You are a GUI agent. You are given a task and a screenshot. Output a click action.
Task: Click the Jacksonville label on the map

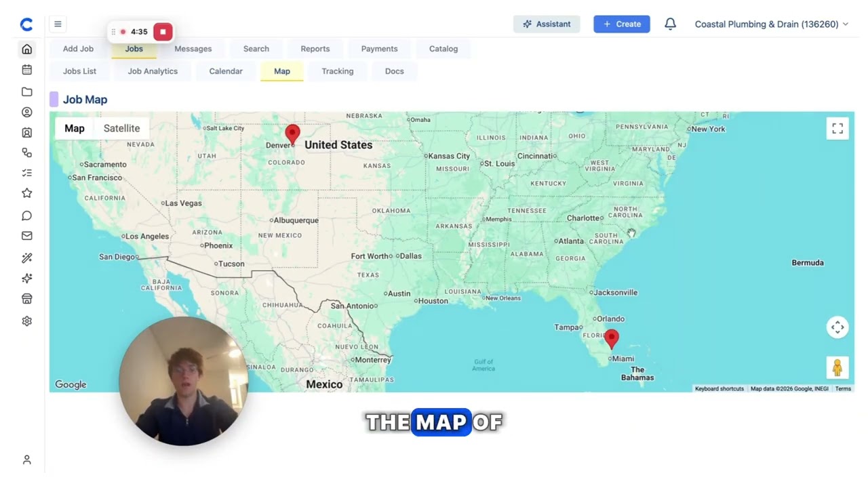[x=616, y=293]
